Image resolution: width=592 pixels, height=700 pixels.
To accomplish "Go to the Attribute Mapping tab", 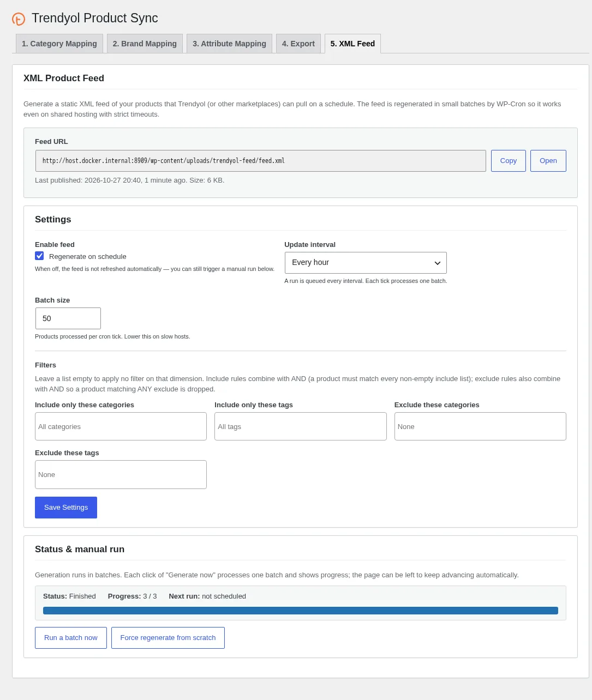I will click(x=229, y=44).
